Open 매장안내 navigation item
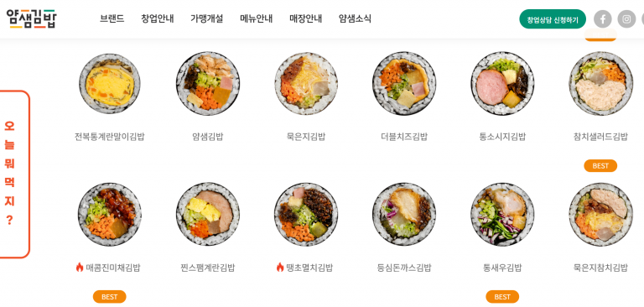The image size is (644, 307). click(x=305, y=18)
